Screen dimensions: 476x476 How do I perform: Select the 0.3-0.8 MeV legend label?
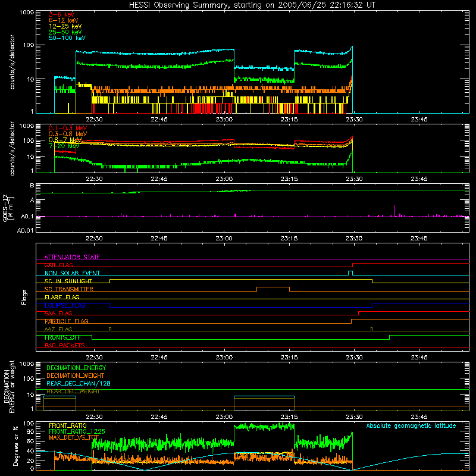68,134
